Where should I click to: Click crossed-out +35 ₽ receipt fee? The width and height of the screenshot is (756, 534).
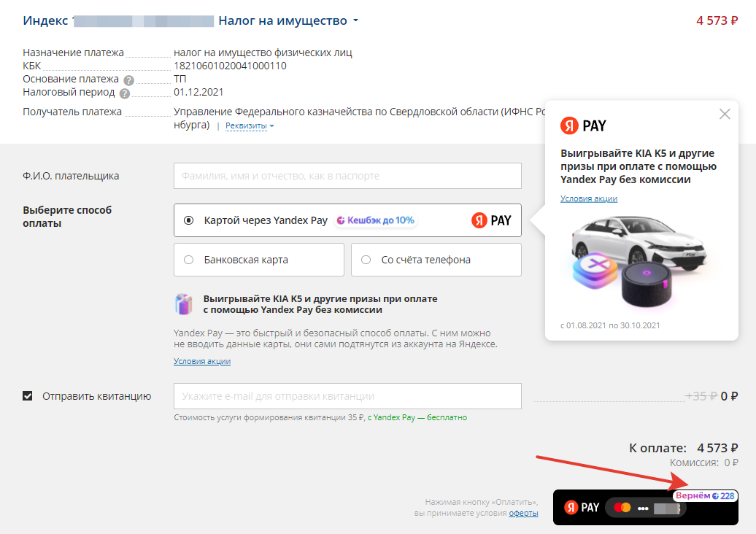pyautogui.click(x=701, y=396)
